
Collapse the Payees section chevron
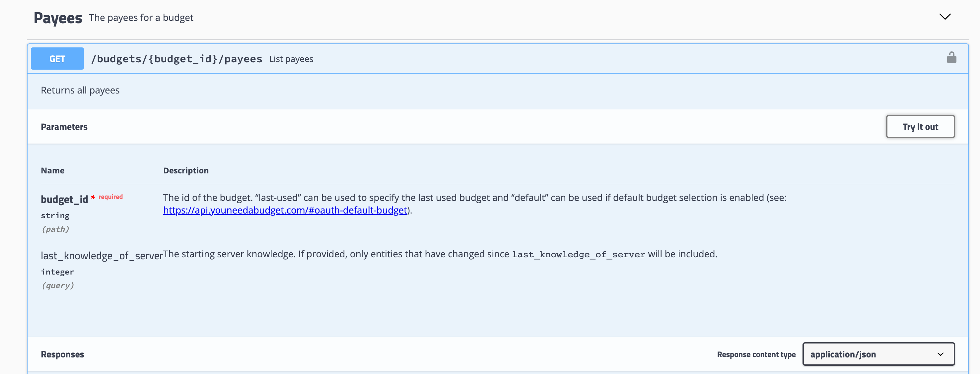coord(945,17)
